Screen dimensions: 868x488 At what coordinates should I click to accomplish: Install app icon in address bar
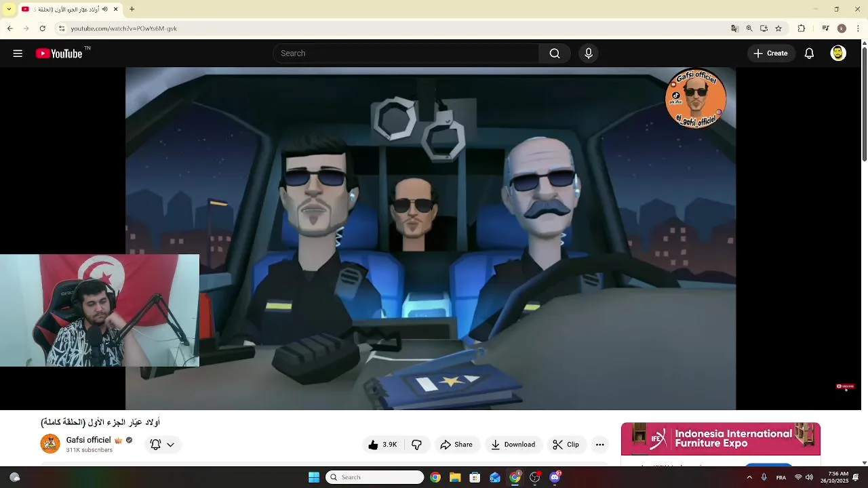pyautogui.click(x=764, y=28)
